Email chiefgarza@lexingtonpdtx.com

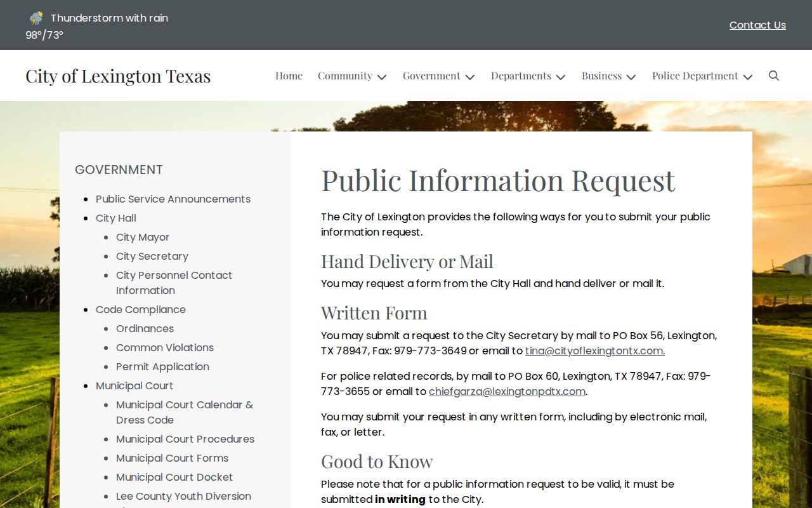(507, 391)
